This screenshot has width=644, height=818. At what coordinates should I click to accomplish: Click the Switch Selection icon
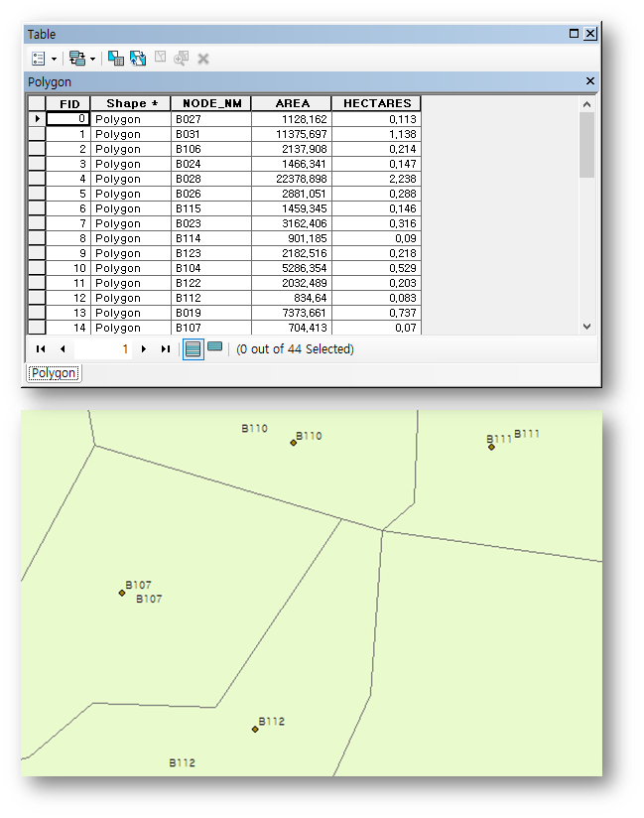click(138, 58)
